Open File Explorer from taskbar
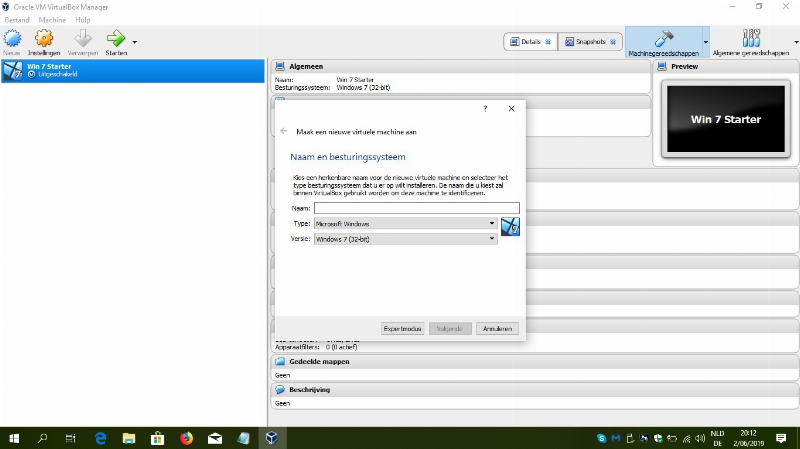The image size is (800, 449). coord(129,438)
